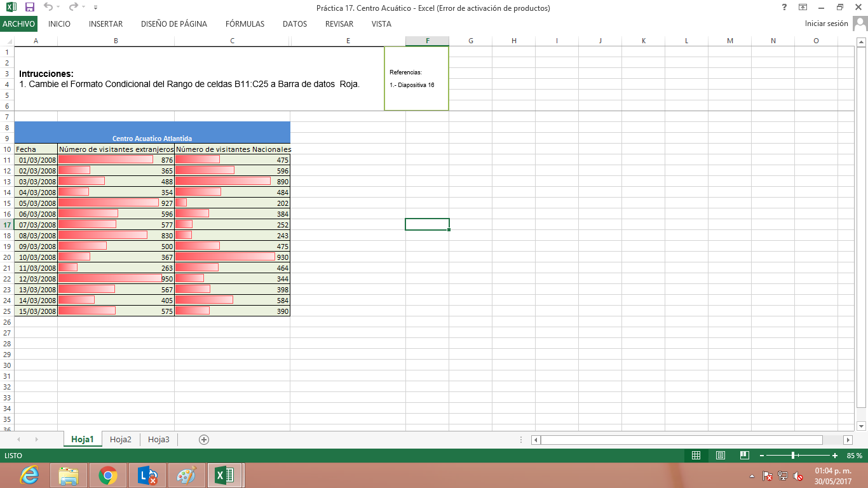Open File Explorer from the taskbar

pyautogui.click(x=69, y=475)
